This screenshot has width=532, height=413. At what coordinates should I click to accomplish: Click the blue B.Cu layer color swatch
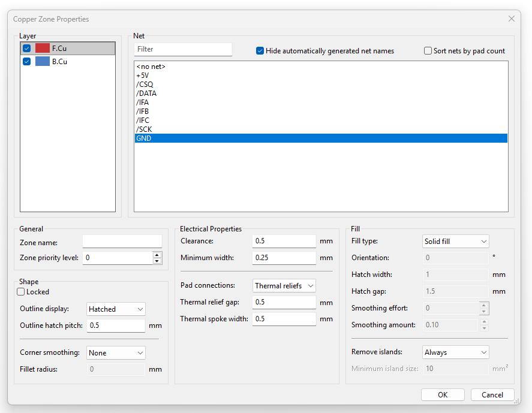click(x=42, y=62)
